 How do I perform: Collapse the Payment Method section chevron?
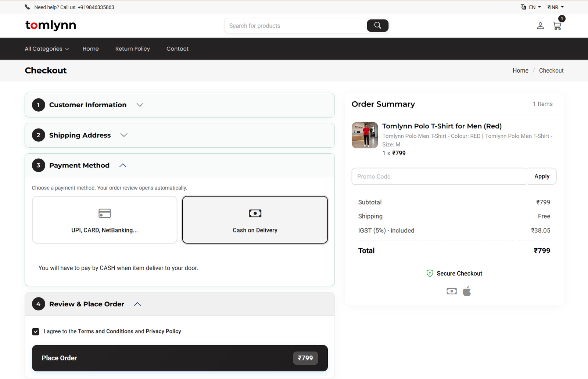coord(123,165)
